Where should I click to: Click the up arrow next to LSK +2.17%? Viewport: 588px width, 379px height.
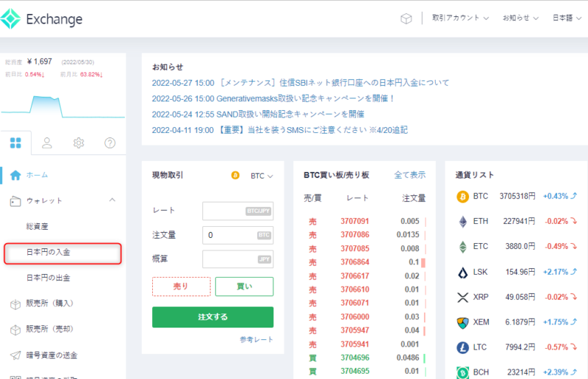574,272
